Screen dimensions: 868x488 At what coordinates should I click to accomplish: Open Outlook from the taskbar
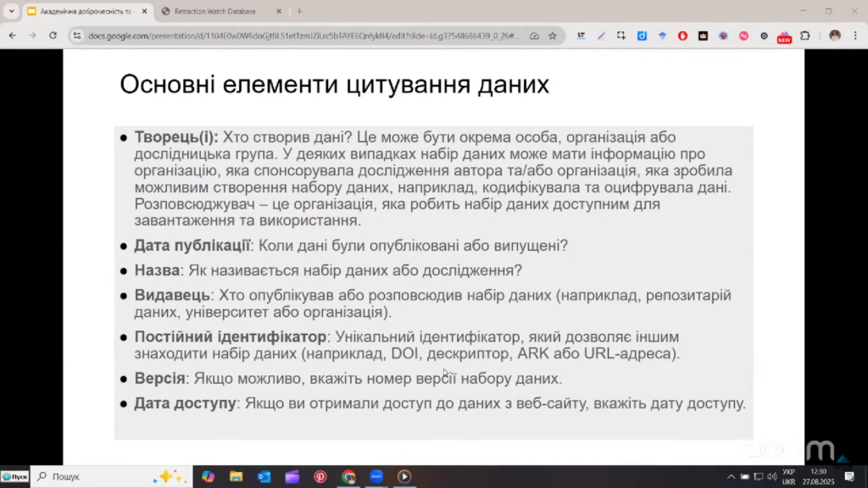coord(264,477)
